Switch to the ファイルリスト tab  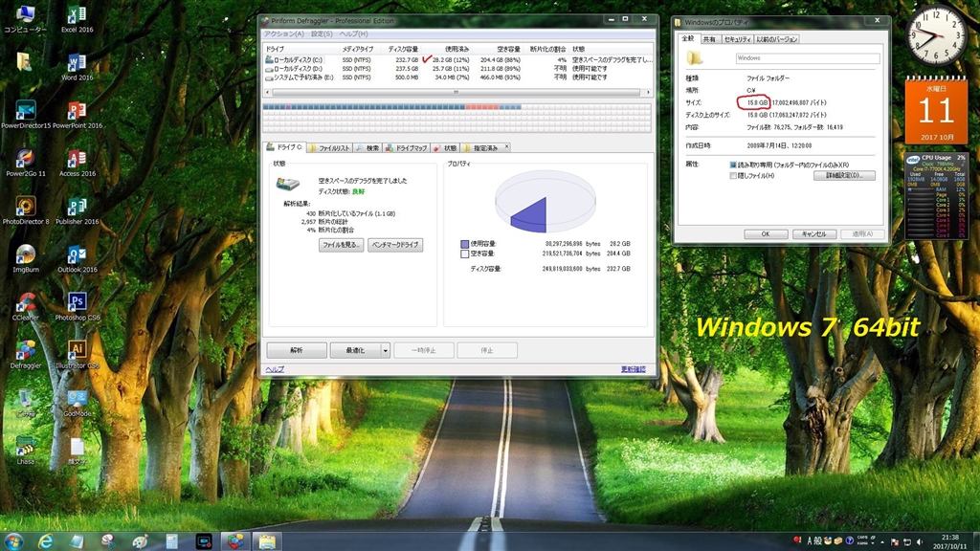(x=329, y=148)
